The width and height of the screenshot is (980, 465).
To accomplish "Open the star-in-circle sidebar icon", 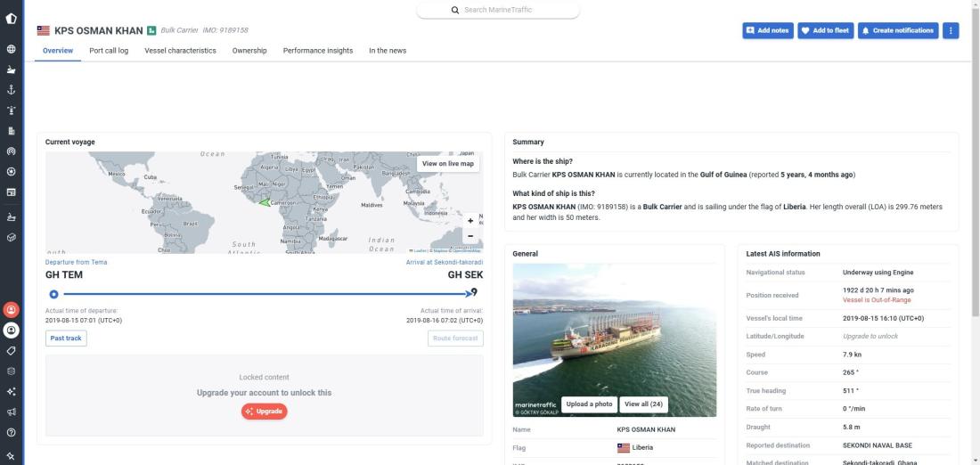I will click(x=11, y=171).
